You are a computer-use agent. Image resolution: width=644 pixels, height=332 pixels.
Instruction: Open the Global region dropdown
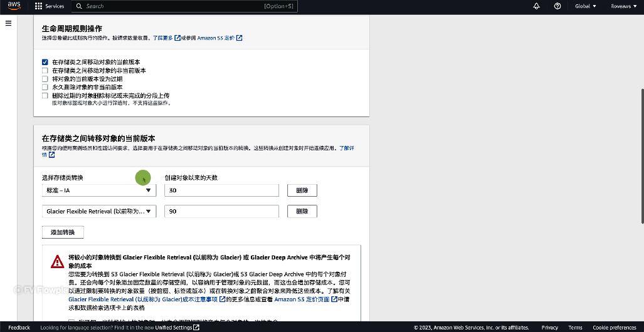coord(586,6)
